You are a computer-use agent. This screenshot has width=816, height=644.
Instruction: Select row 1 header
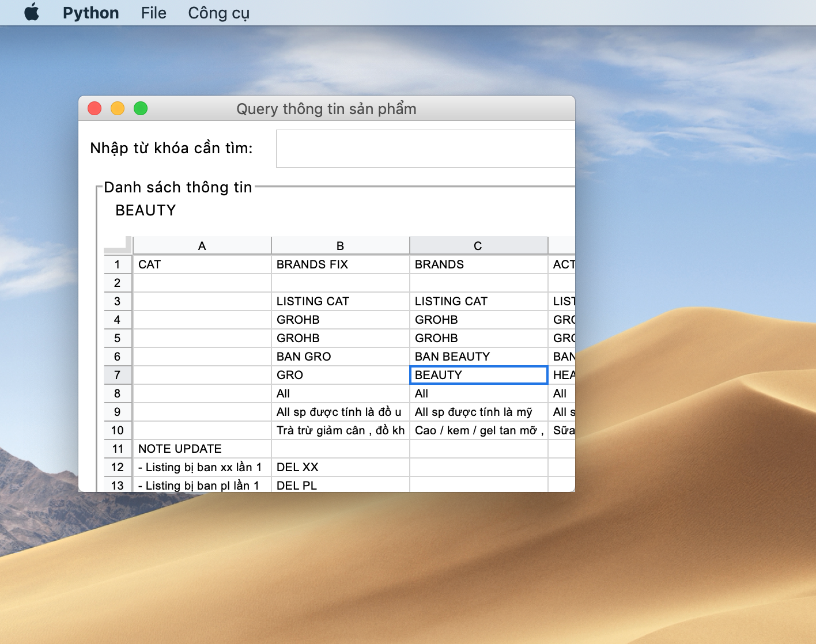pyautogui.click(x=118, y=264)
